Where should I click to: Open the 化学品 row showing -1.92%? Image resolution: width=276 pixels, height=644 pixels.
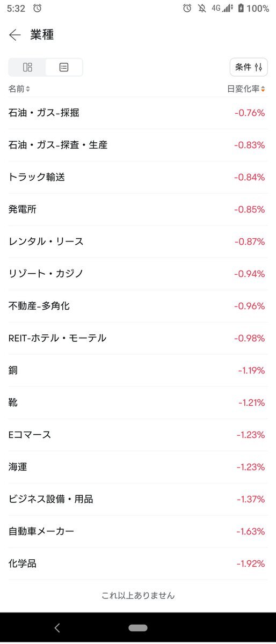138,563
